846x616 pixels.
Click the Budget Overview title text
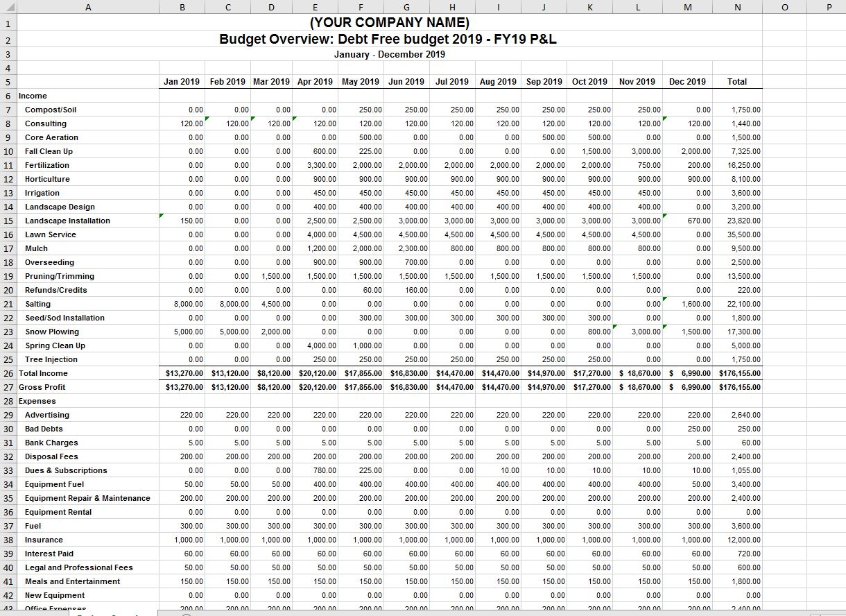(x=388, y=40)
